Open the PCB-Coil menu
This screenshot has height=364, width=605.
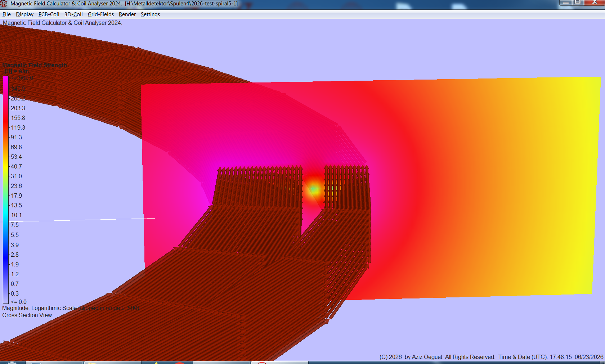(49, 14)
